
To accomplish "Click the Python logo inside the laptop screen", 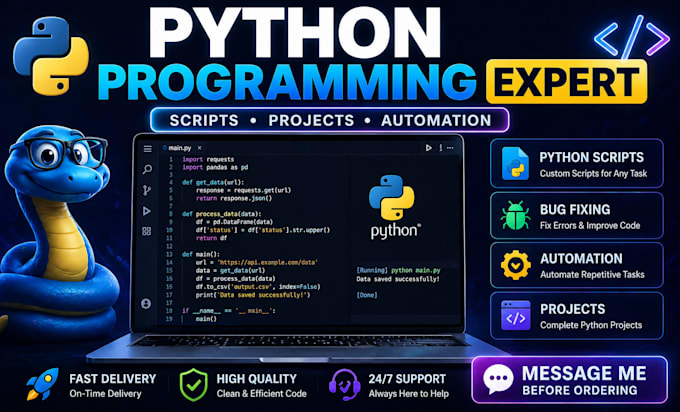I will [x=392, y=197].
